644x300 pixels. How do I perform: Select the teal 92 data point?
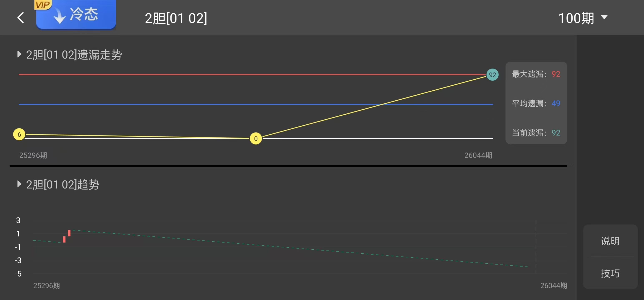(492, 75)
